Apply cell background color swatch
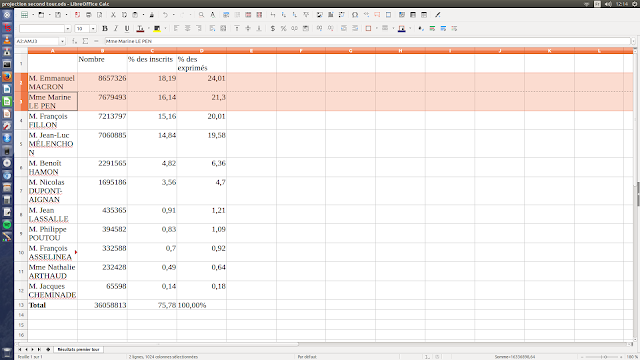Image resolution: width=640 pixels, height=360 pixels. pos(402,28)
